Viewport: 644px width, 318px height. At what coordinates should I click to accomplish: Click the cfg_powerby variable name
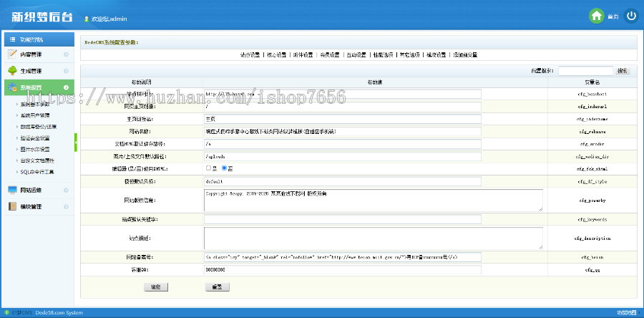coord(592,201)
